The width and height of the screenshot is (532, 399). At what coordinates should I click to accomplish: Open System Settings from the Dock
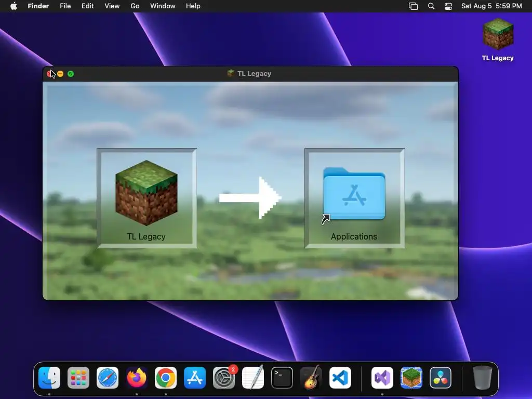tap(224, 378)
